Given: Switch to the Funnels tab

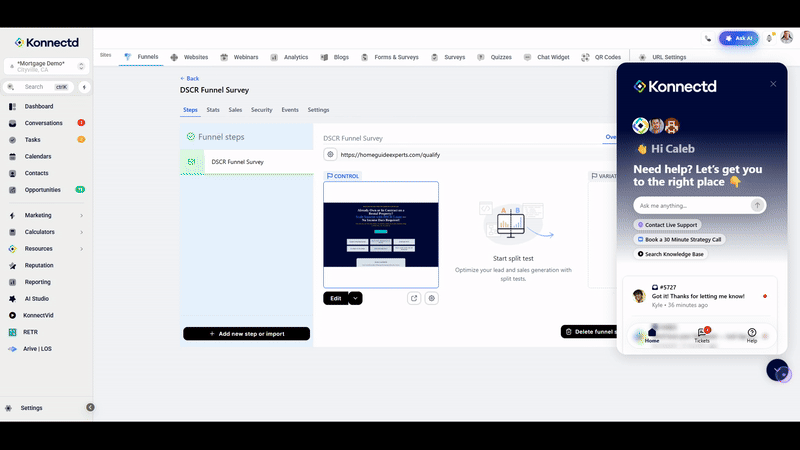Looking at the screenshot, I should 141,57.
